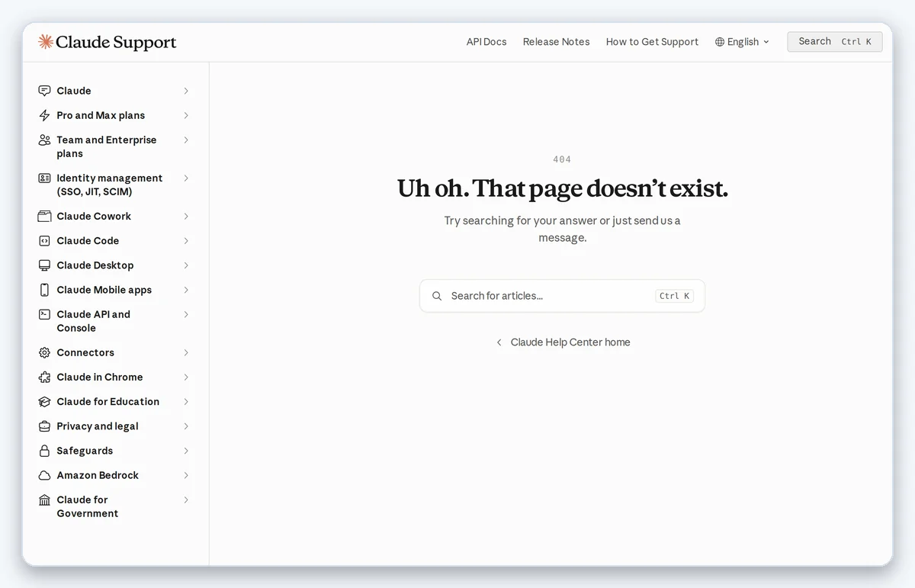The image size is (915, 588).
Task: Click the code brackets icon for Claude Code
Action: 44,240
